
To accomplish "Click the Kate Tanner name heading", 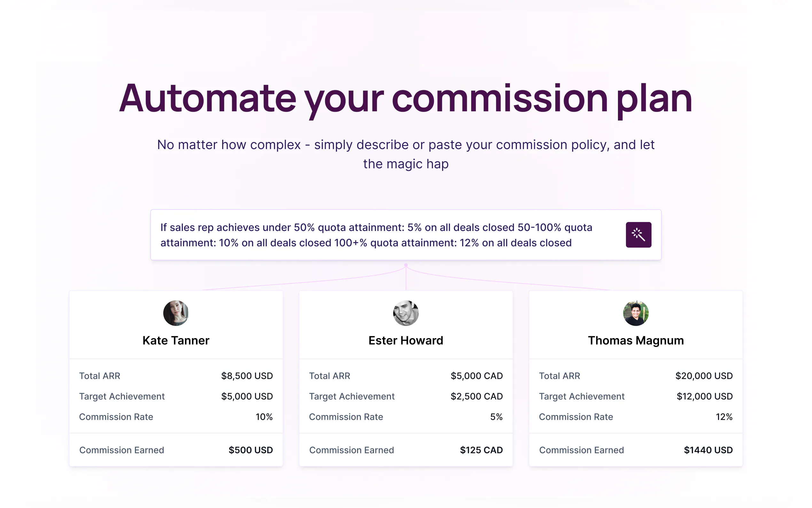I will click(x=176, y=340).
